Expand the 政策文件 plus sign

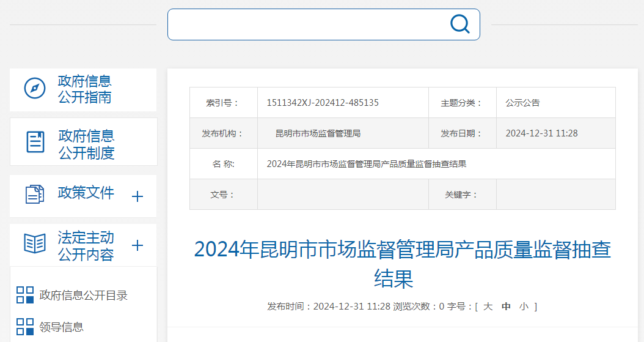137,196
